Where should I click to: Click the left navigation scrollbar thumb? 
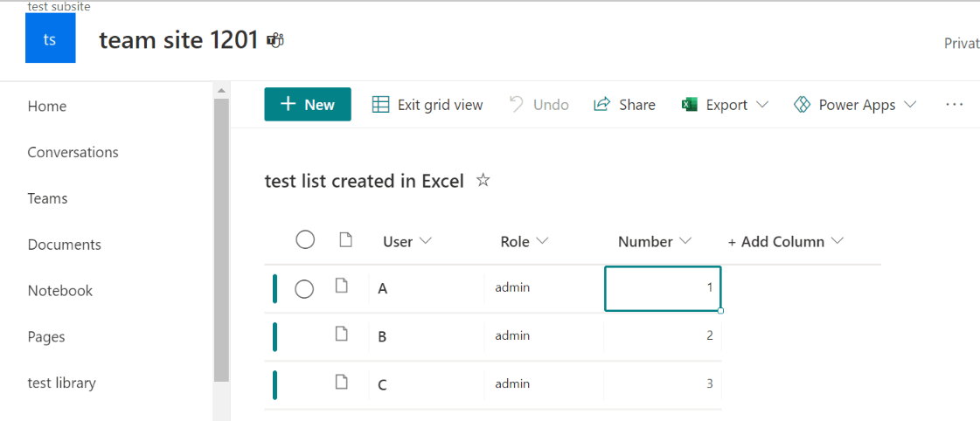221,240
